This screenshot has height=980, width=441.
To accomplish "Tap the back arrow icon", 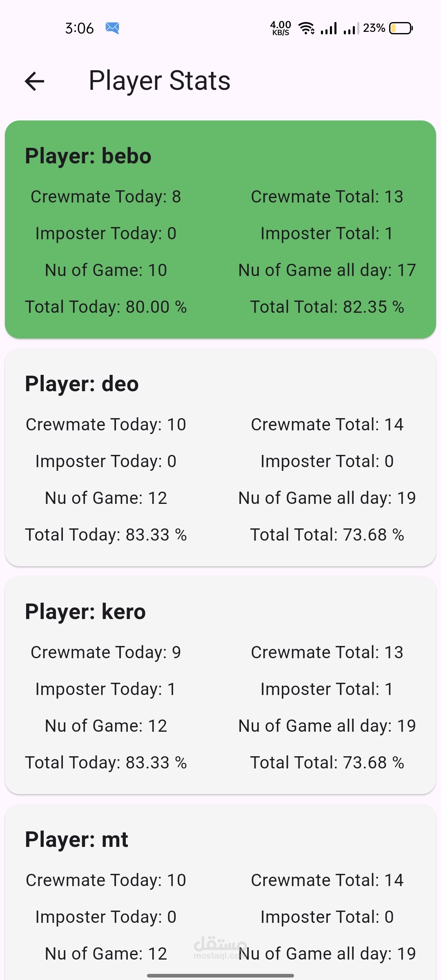I will point(35,81).
